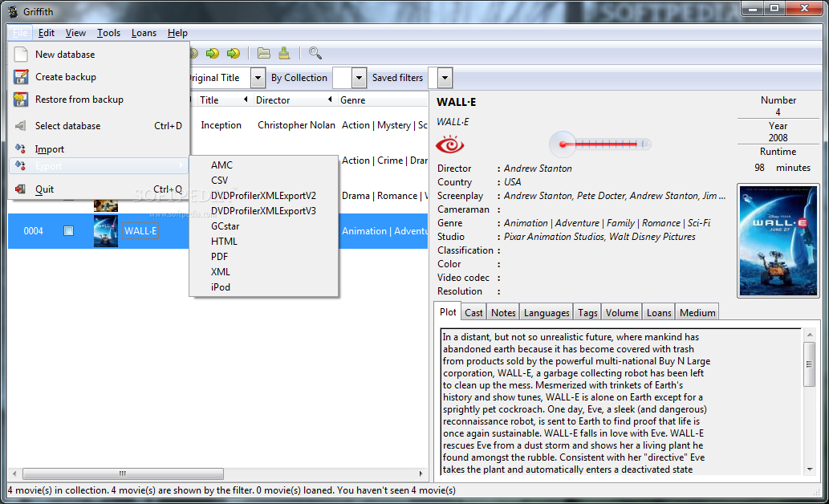Click the Genre column header
The height and width of the screenshot is (504, 829).
click(382, 100)
